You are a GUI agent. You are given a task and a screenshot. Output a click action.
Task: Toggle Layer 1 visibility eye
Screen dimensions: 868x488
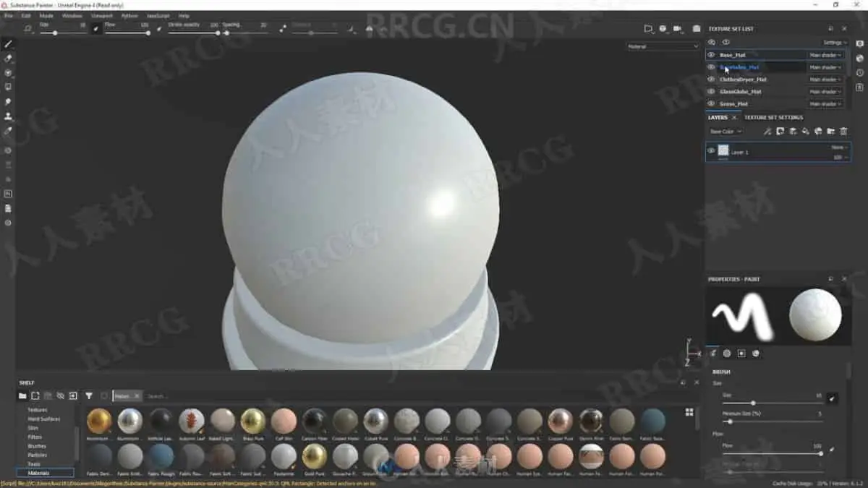pyautogui.click(x=711, y=151)
